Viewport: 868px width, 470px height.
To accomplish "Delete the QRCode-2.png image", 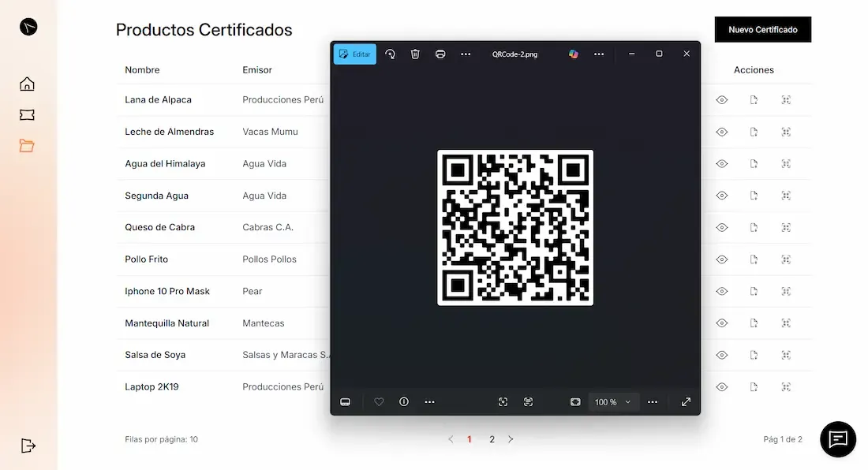I will 415,54.
